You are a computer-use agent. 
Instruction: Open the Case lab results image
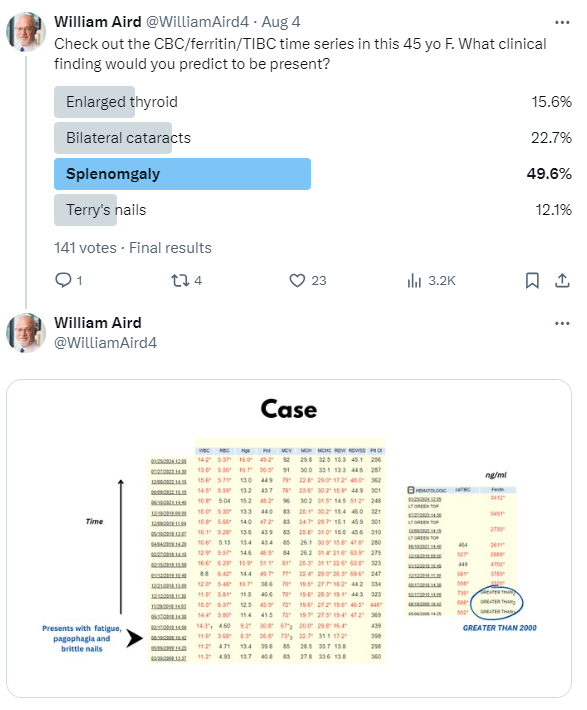(289, 538)
